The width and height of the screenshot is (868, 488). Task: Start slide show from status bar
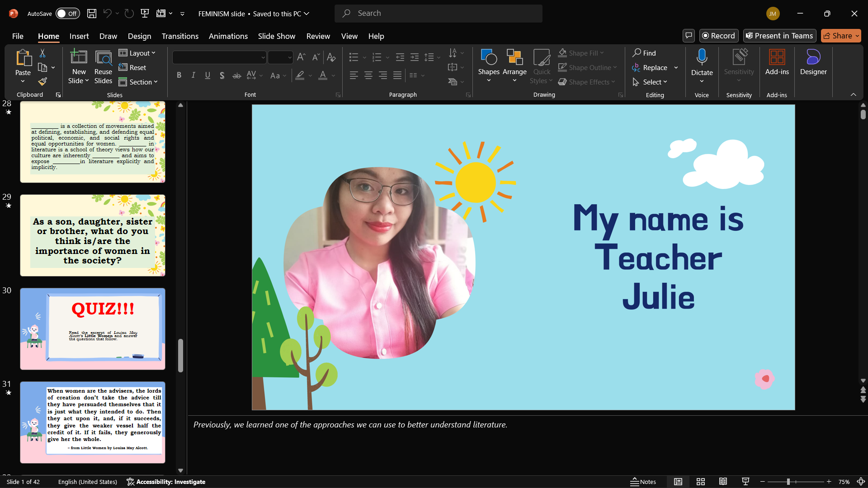745,482
